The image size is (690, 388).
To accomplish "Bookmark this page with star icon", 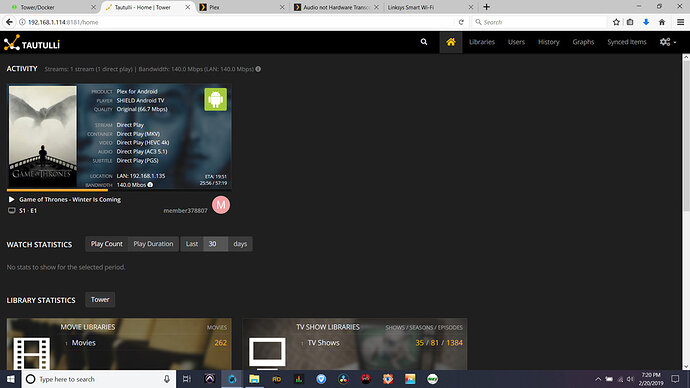I will coord(616,22).
